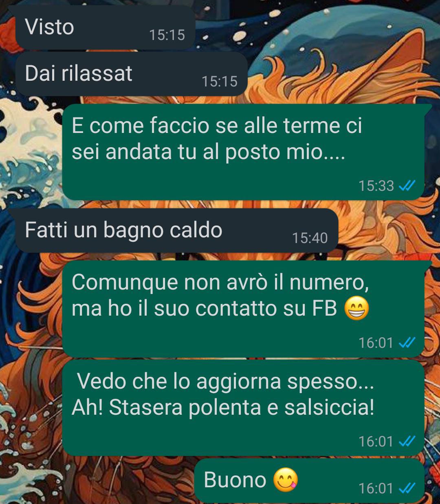Screen dimensions: 440x504
Task: Tap the 'Buono' message bubble
Action: (309, 480)
